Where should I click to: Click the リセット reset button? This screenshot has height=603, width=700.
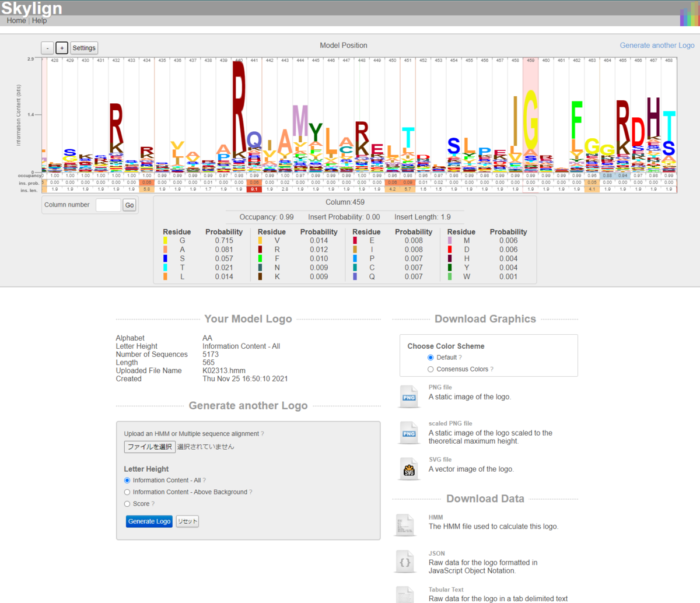point(187,521)
